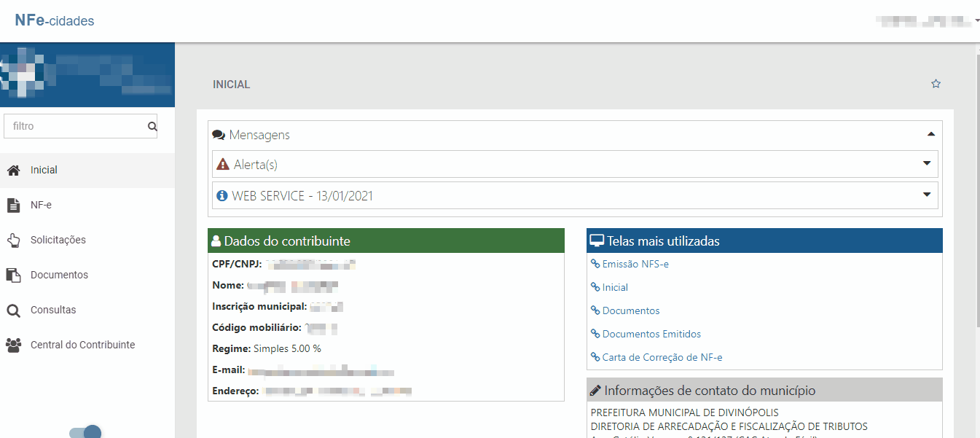Favorite the INICIAL screen using the star
The width and height of the screenshot is (980, 438).
936,83
